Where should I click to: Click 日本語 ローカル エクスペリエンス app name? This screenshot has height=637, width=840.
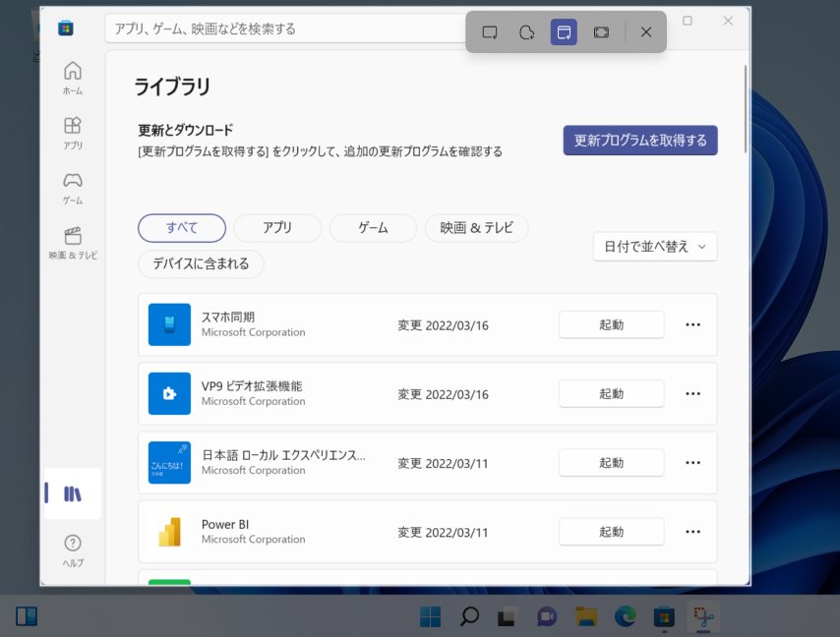point(283,455)
